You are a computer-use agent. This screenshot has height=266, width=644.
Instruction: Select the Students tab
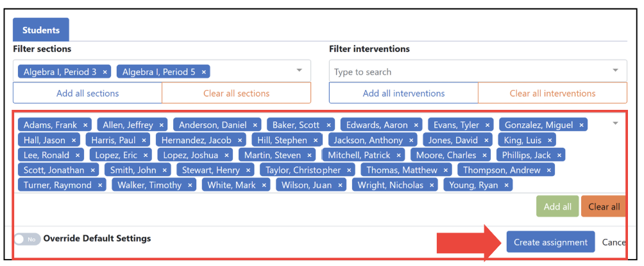coord(40,30)
